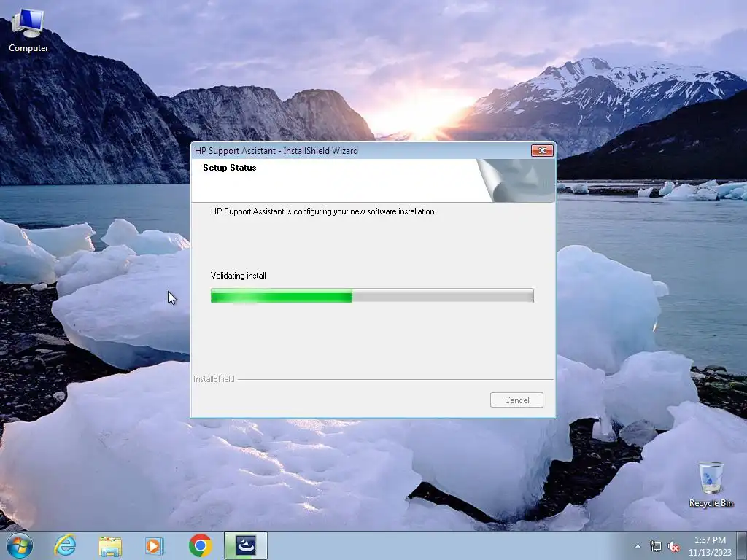The image size is (747, 560).
Task: Show hidden system tray icons arrow
Action: pos(638,546)
